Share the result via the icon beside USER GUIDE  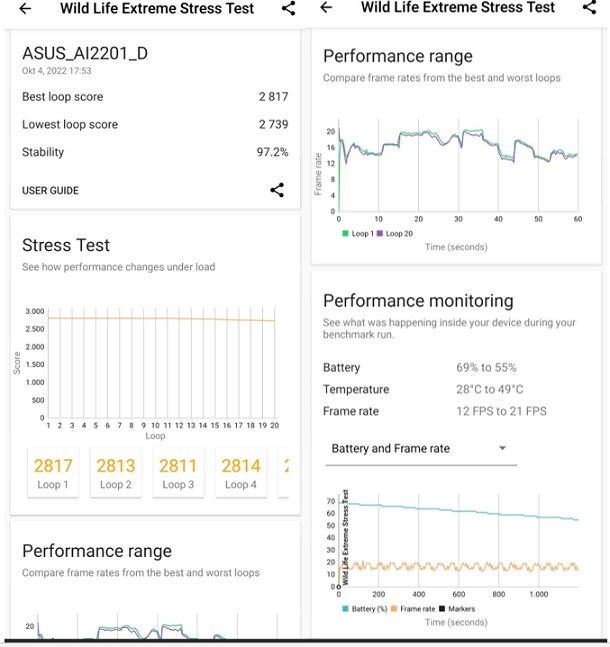coord(277,190)
